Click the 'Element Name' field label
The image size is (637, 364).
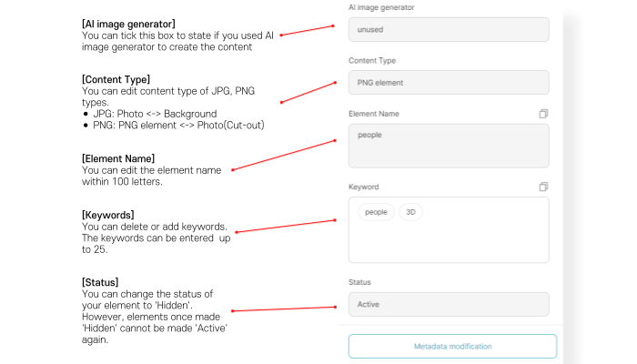pos(373,114)
